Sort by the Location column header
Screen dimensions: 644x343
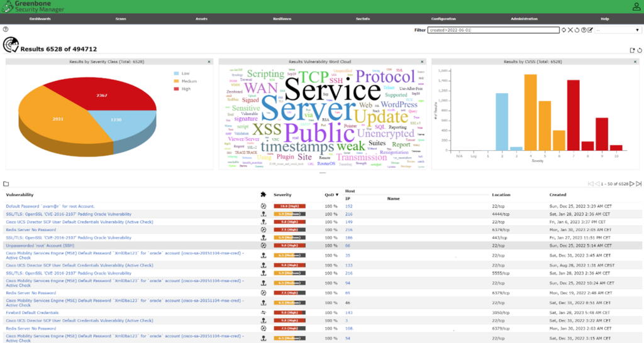click(501, 195)
